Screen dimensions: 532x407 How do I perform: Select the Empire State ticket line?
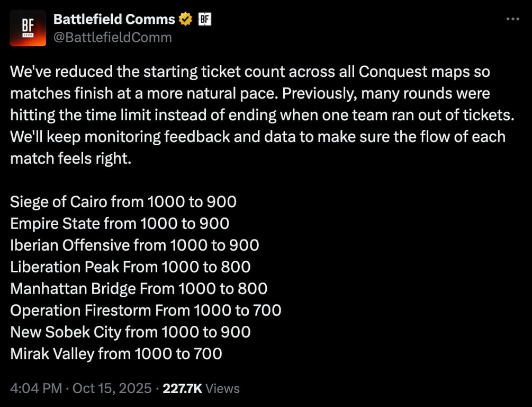(120, 224)
